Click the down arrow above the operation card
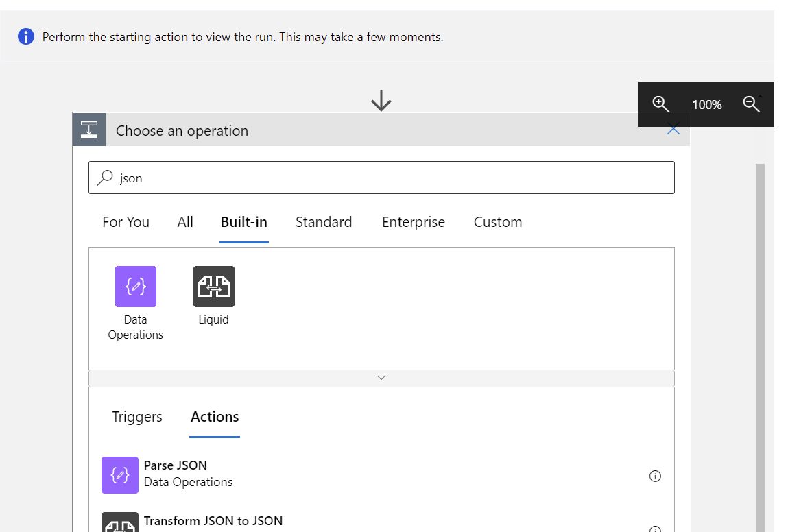Viewport: 788px width, 532px height. [381, 100]
